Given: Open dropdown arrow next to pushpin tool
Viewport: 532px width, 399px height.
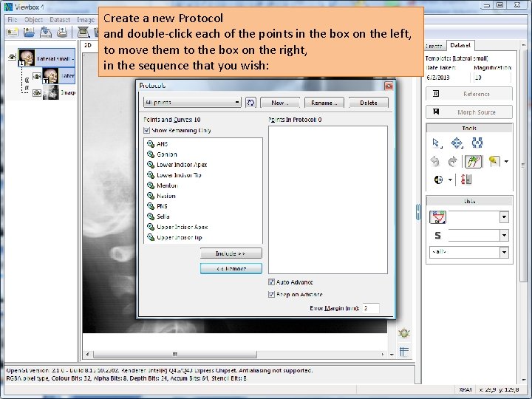Looking at the screenshot, I should [507, 162].
